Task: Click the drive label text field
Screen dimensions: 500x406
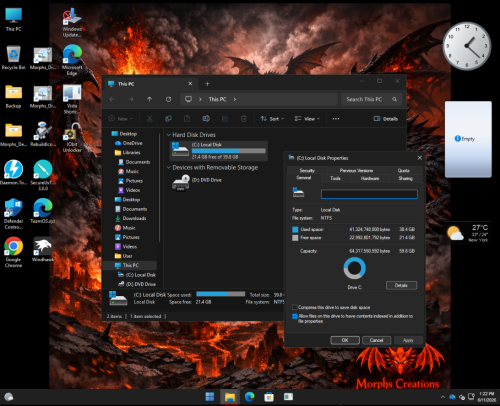Action: point(369,194)
